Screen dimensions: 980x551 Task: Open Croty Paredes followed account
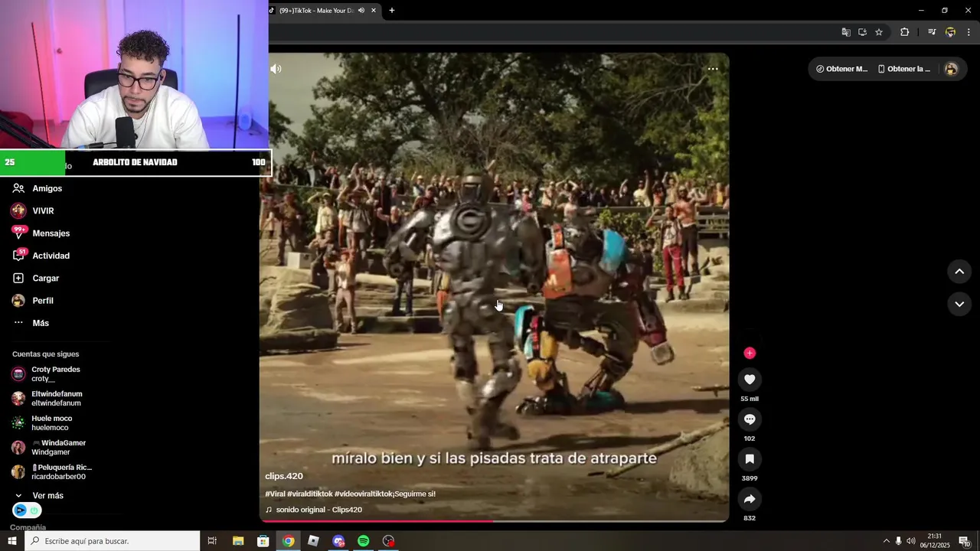point(54,374)
